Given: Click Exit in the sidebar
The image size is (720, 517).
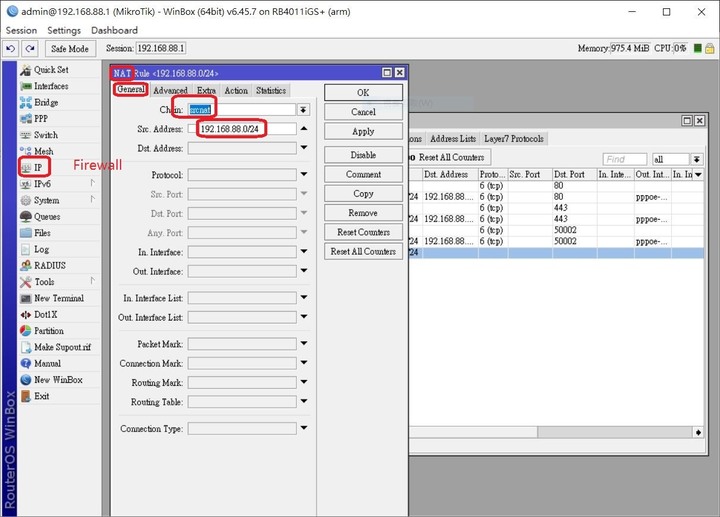Looking at the screenshot, I should pyautogui.click(x=41, y=396).
